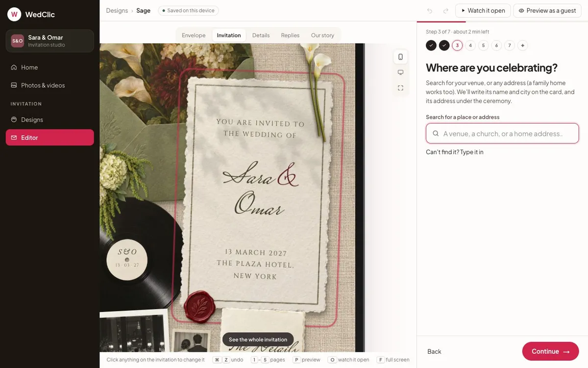Image resolution: width=588 pixels, height=368 pixels.
Task: Click the Continue button
Action: pyautogui.click(x=551, y=351)
